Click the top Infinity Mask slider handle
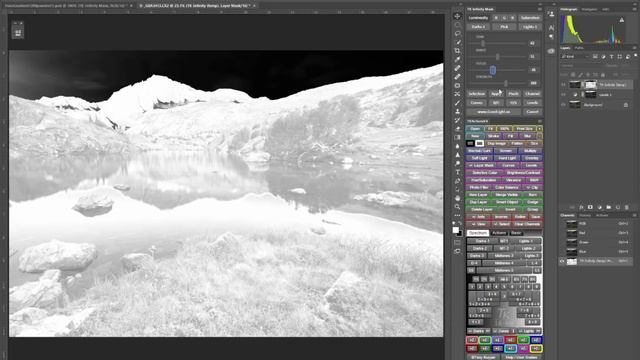640x360 pixels. click(x=483, y=43)
